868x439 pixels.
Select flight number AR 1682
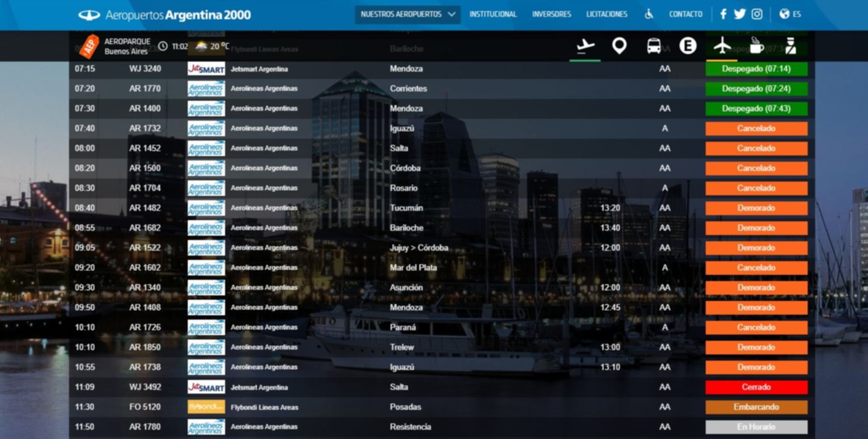(145, 228)
